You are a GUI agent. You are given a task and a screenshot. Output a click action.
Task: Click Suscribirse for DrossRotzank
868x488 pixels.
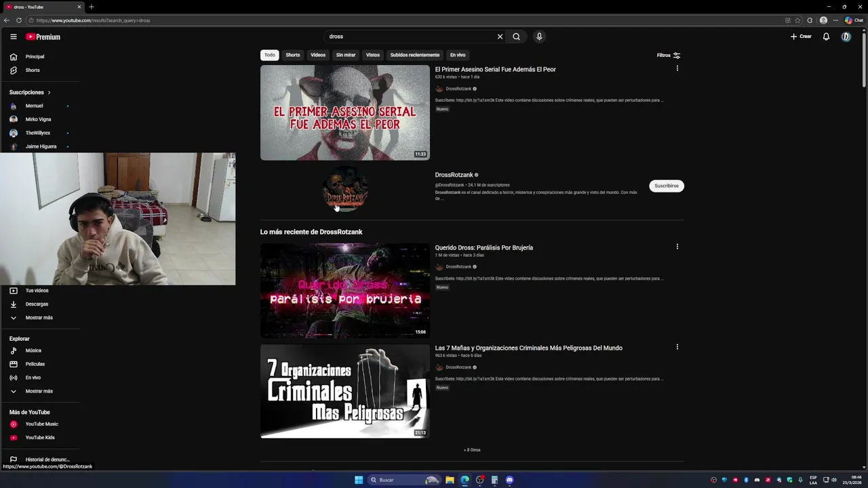pyautogui.click(x=667, y=186)
